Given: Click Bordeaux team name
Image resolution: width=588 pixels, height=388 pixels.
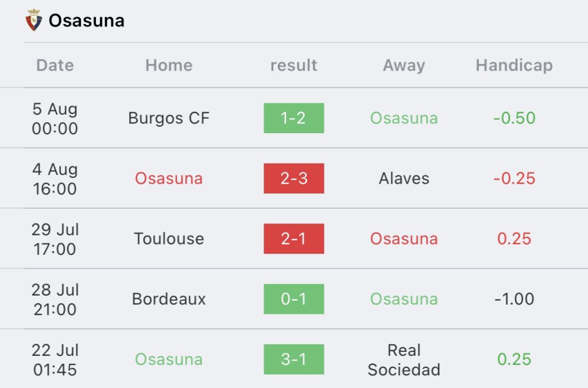Looking at the screenshot, I should click(169, 299).
